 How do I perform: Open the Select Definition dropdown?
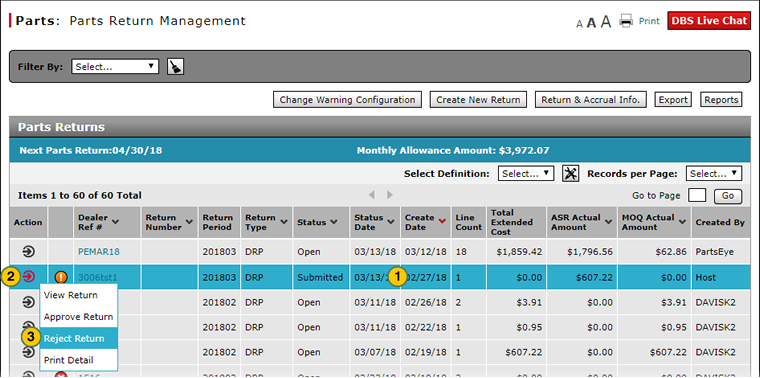526,173
